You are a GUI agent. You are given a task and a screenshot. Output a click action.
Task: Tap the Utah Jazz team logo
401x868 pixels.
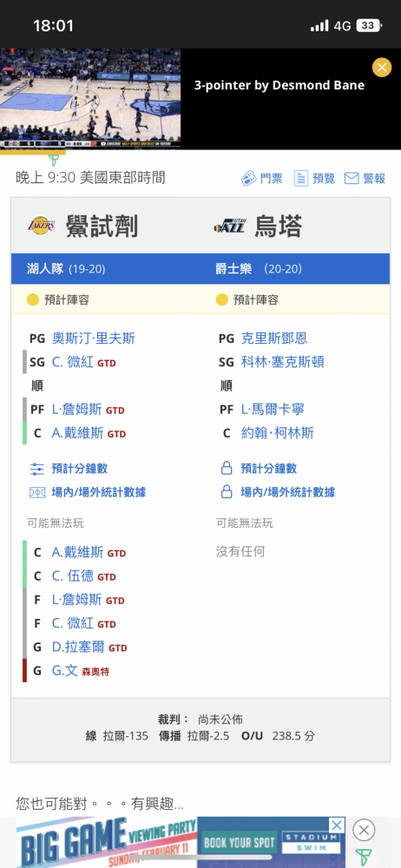229,227
